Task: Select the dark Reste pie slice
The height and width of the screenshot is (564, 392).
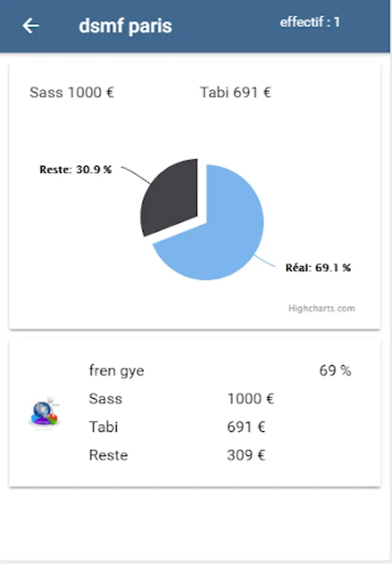Action: coord(170,196)
